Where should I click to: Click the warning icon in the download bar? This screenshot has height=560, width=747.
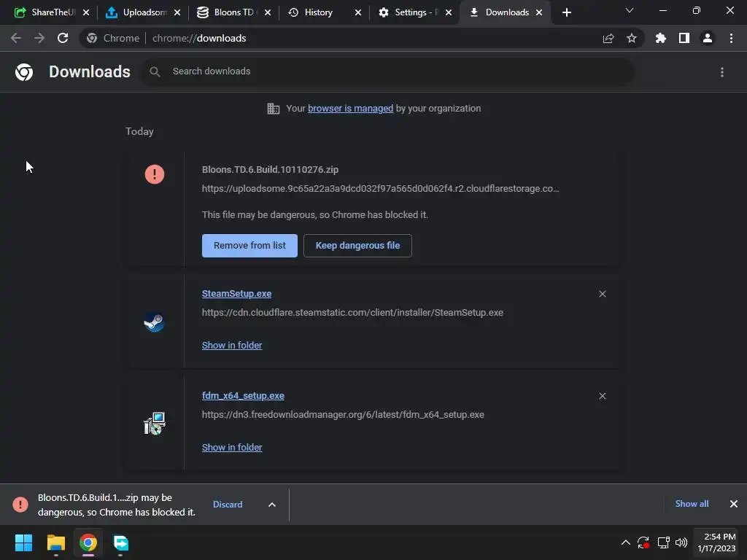(x=20, y=505)
